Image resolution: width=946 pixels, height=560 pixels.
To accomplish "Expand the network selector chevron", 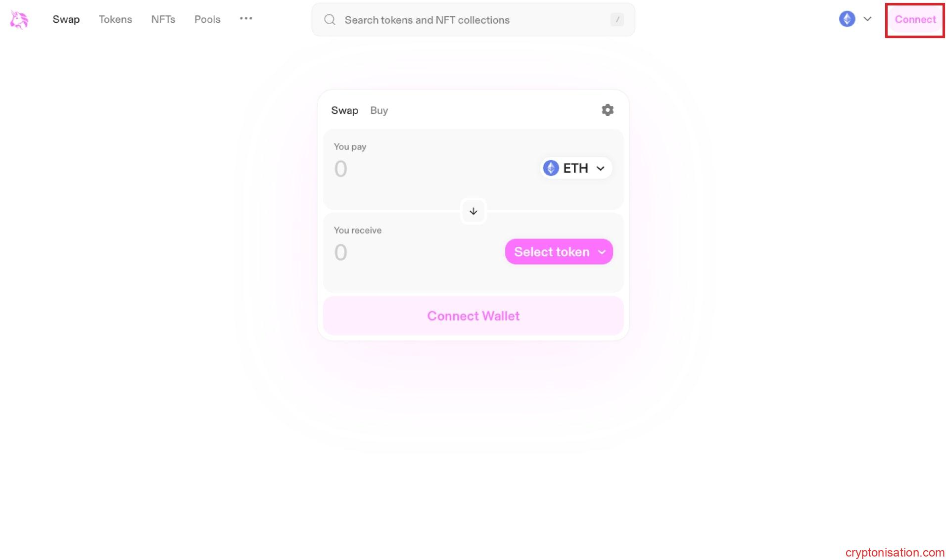I will click(x=867, y=19).
